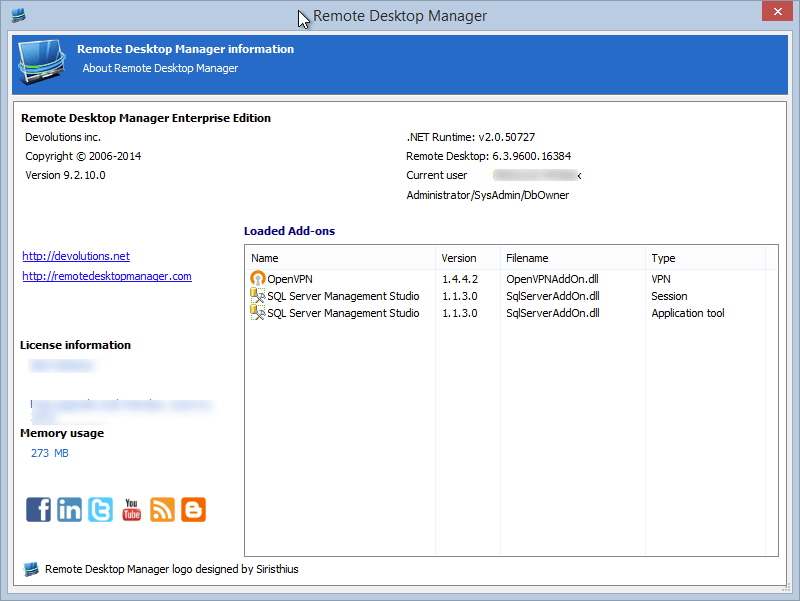This screenshot has width=800, height=601.
Task: Click the Memory usage heading
Action: (62, 433)
